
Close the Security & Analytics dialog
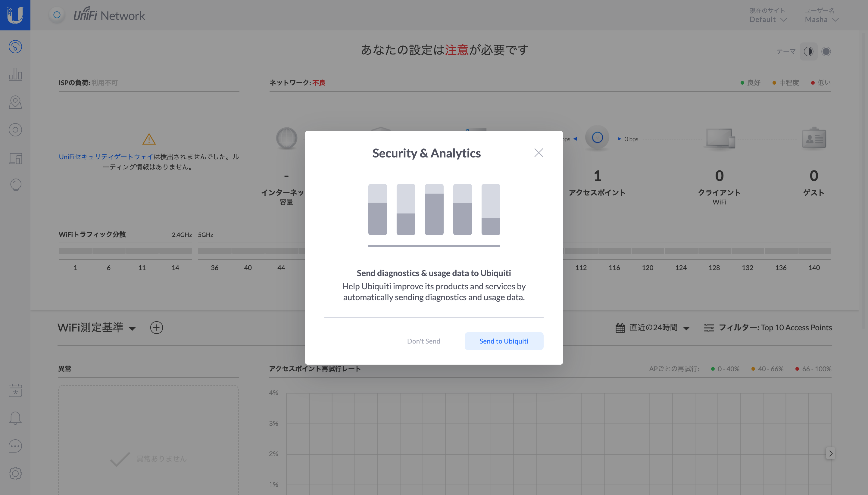click(x=539, y=153)
